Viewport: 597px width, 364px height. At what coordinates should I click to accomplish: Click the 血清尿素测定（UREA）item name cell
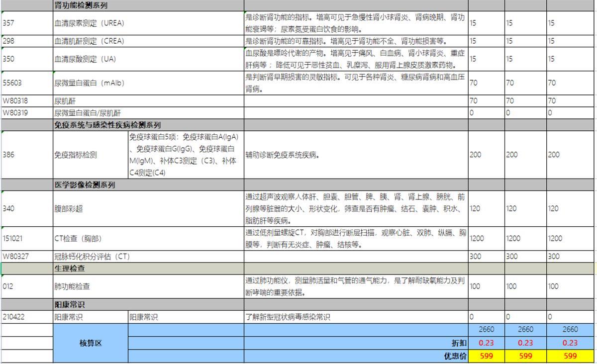90,22
